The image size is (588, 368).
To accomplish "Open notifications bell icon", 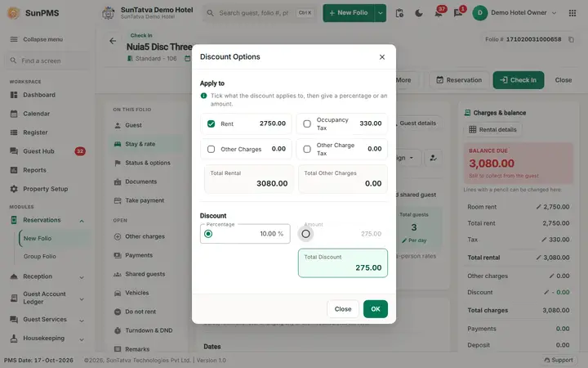I will (439, 14).
